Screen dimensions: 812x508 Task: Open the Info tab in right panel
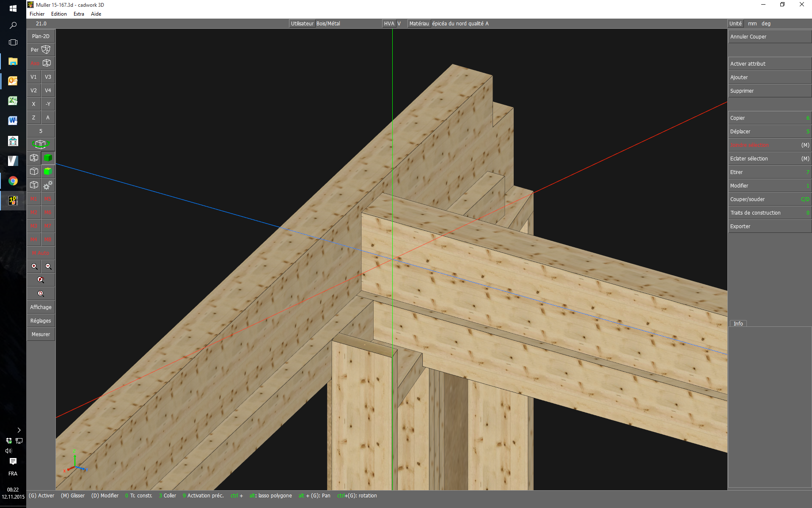coord(738,323)
